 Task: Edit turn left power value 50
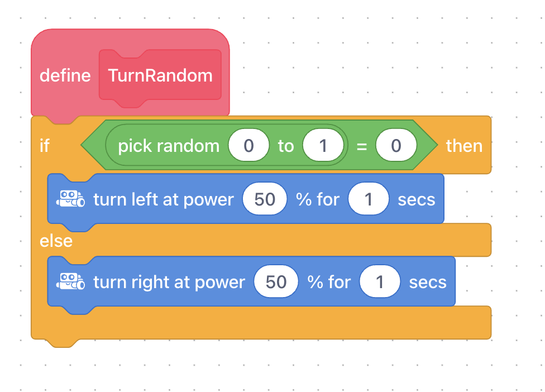tap(265, 199)
